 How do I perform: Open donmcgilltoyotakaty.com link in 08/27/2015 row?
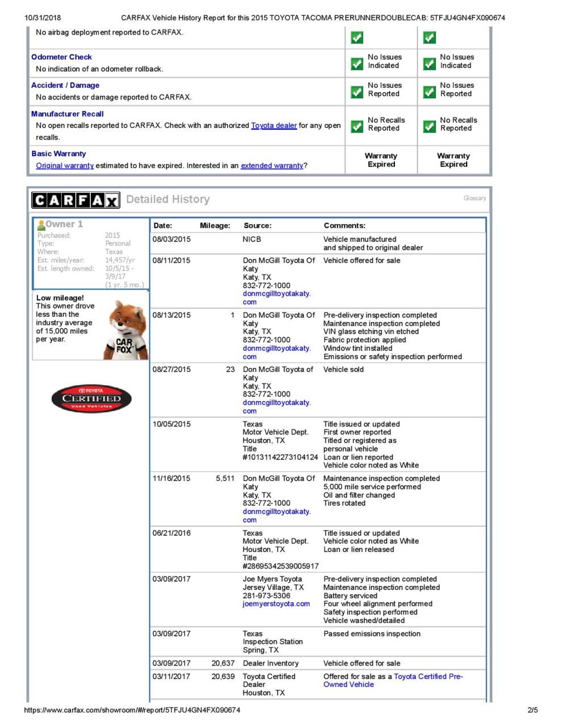pyautogui.click(x=277, y=407)
